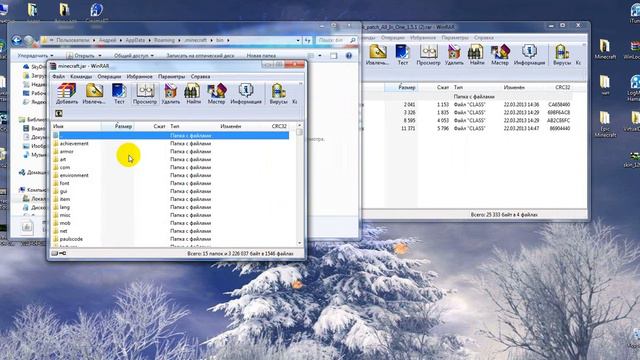Open Explorer address bar history dropdown
This screenshot has height=360, width=640.
click(298, 40)
